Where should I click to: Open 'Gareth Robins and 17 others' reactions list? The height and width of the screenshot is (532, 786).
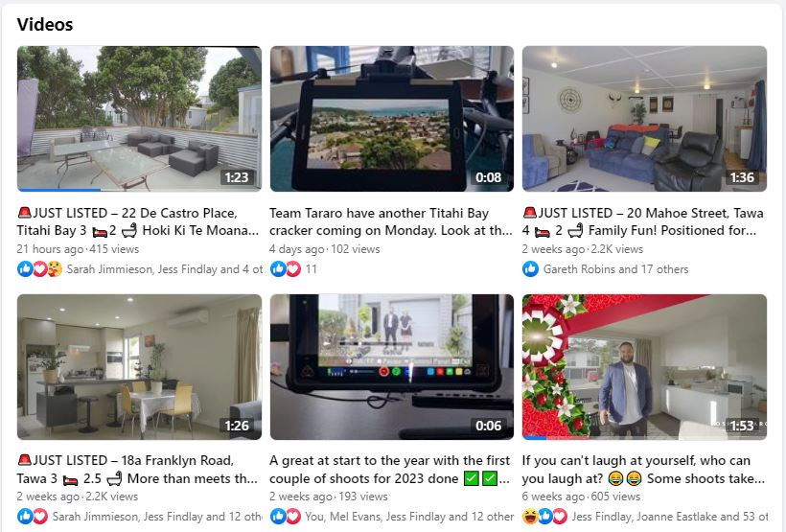[x=615, y=269]
